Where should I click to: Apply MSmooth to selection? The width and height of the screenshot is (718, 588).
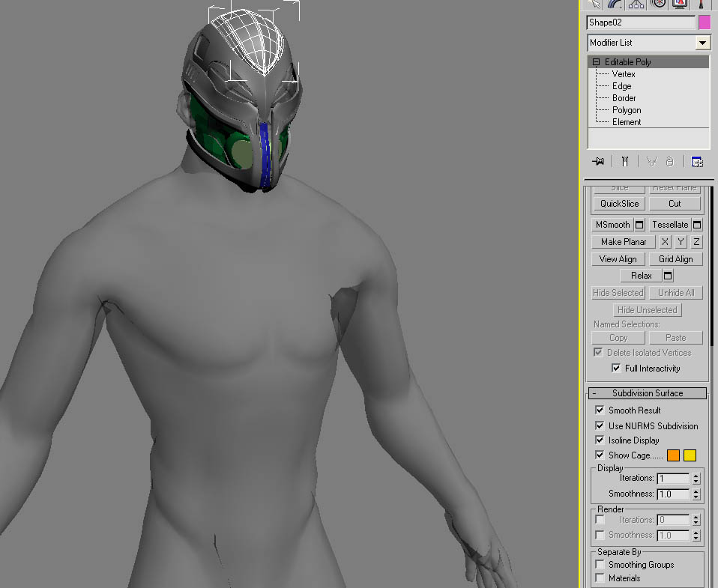tap(612, 225)
